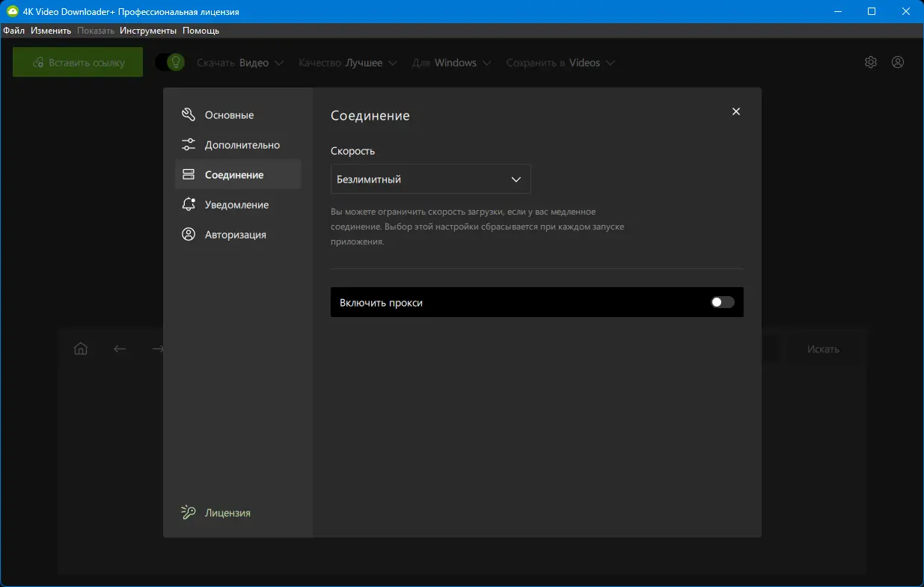Toggle the Включить прокси switch

723,302
